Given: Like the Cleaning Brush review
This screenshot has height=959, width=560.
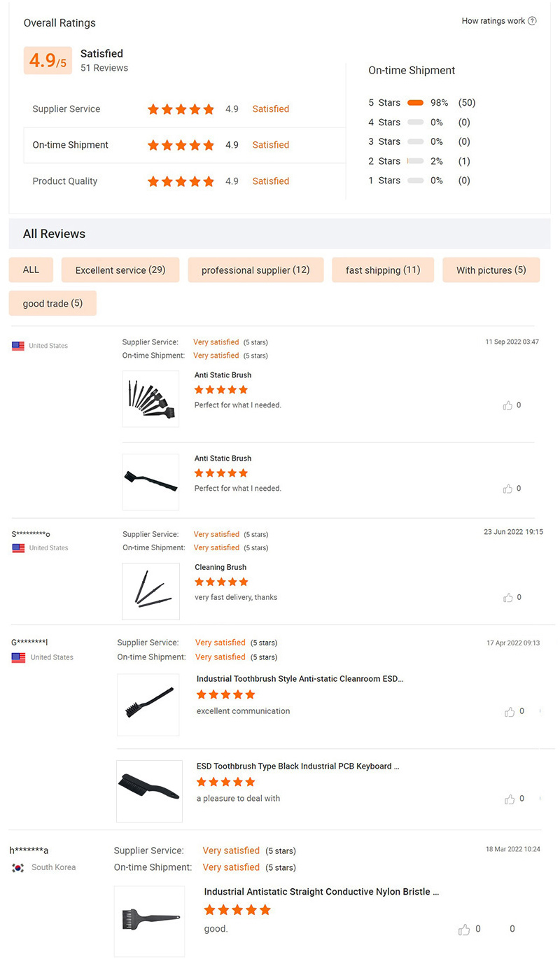Looking at the screenshot, I should (x=509, y=597).
